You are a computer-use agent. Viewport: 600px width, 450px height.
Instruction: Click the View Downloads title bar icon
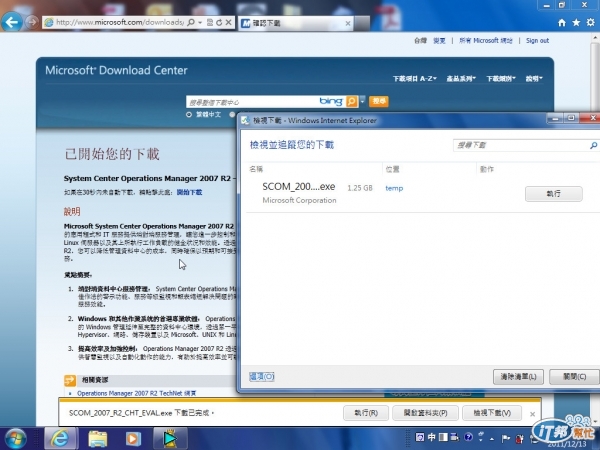245,121
